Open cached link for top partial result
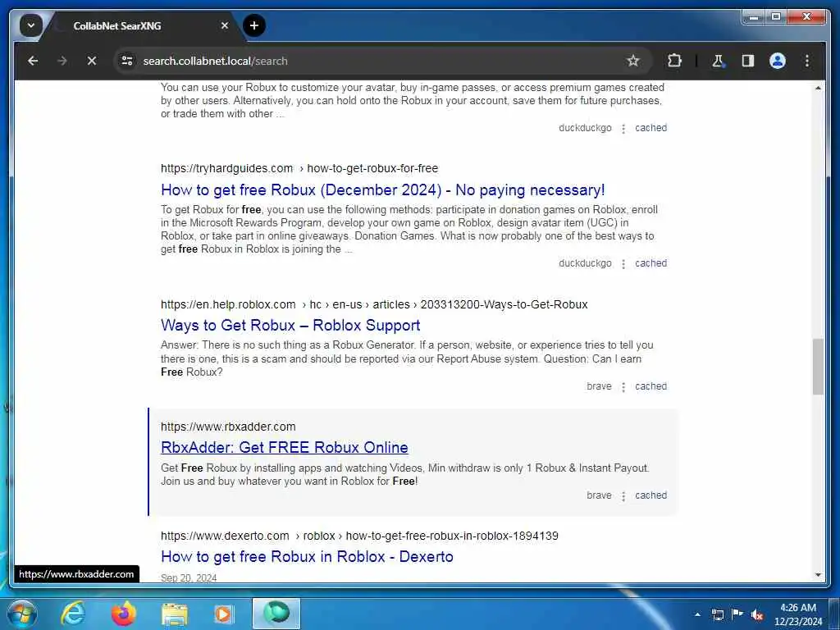The width and height of the screenshot is (840, 630). 651,127
